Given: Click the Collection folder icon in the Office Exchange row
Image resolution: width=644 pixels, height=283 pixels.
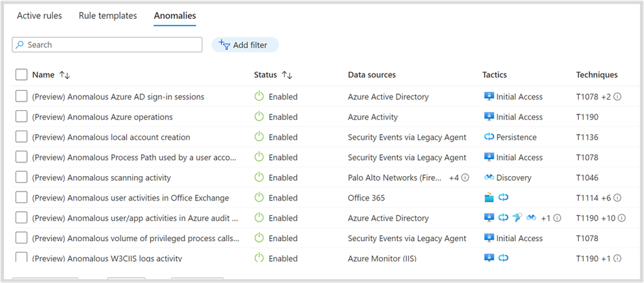Looking at the screenshot, I should click(489, 198).
